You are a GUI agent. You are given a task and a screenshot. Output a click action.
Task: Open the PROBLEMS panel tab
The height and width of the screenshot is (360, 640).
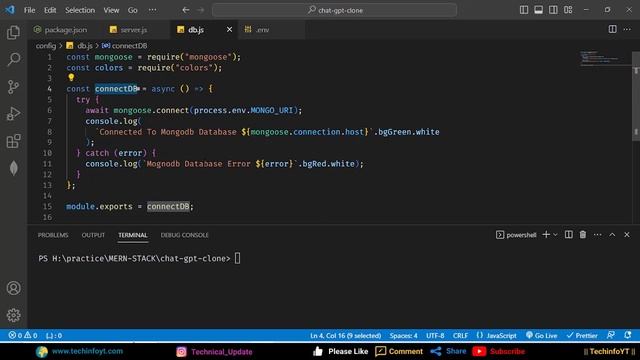(53, 235)
